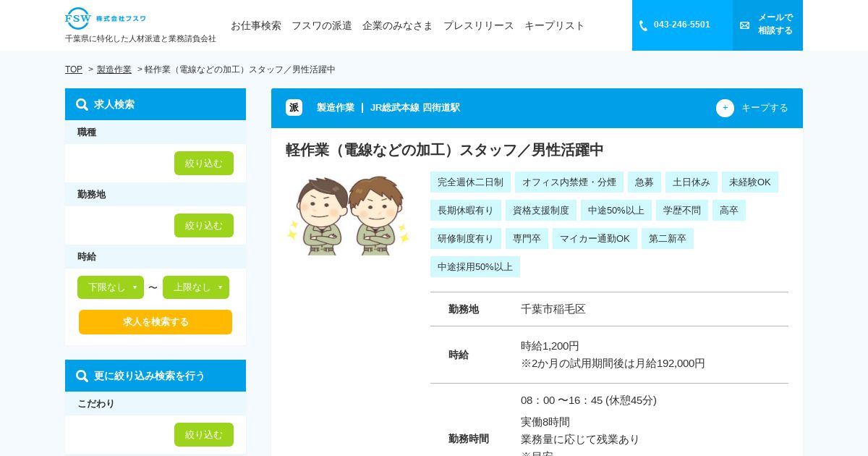Open the 上限なし hourly wage dropdown
The width and height of the screenshot is (868, 456).
click(x=196, y=287)
